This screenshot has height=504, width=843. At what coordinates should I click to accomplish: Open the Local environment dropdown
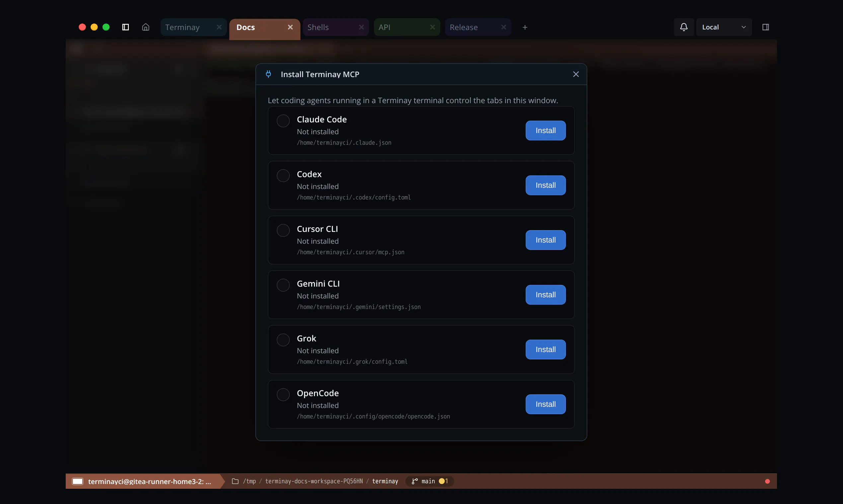coord(724,27)
